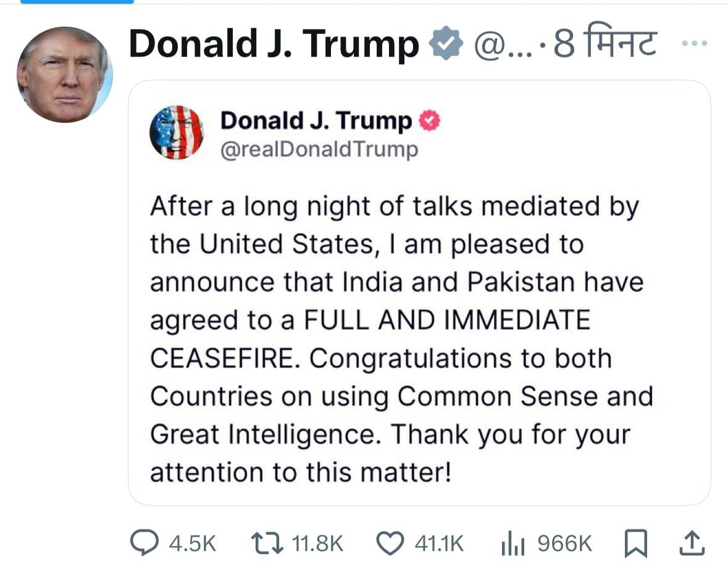Screen dimensions: 728x580
Task: Click the '8 मिनट' timestamp
Action: pyautogui.click(x=606, y=45)
